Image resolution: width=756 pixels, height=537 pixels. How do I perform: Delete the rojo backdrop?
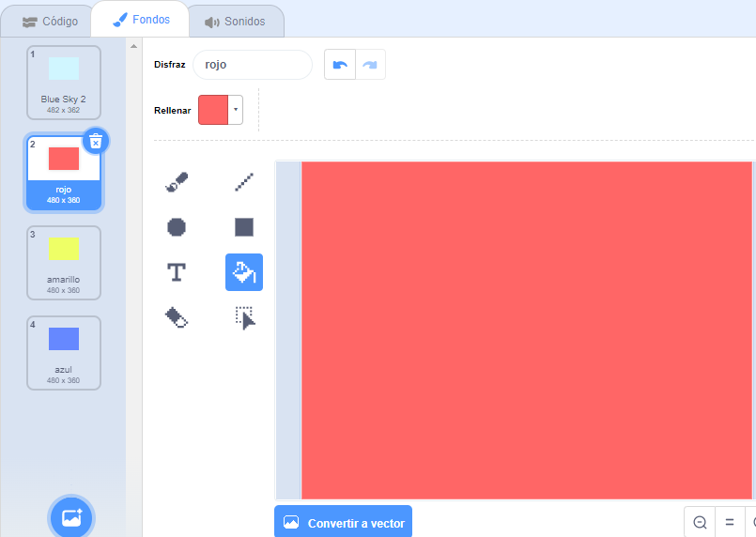[x=96, y=141]
